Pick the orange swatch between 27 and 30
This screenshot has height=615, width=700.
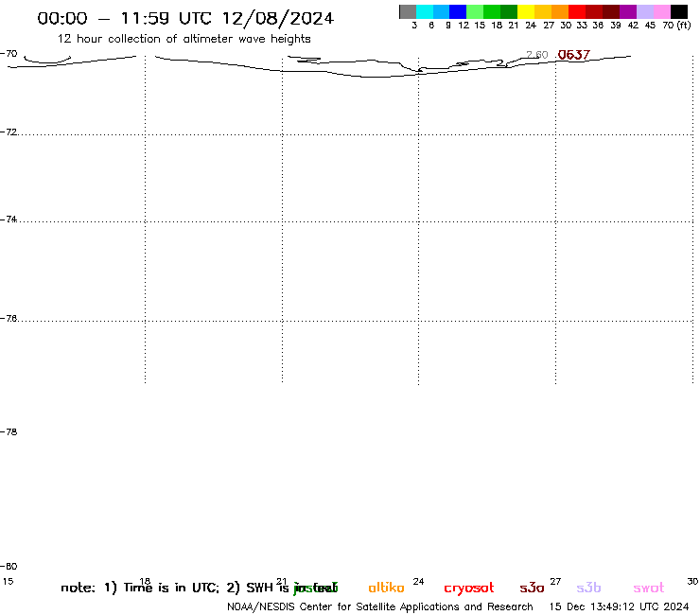tap(560, 11)
